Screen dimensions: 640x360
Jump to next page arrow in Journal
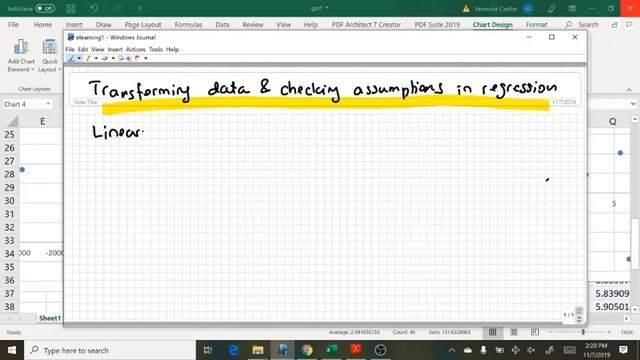point(579,320)
